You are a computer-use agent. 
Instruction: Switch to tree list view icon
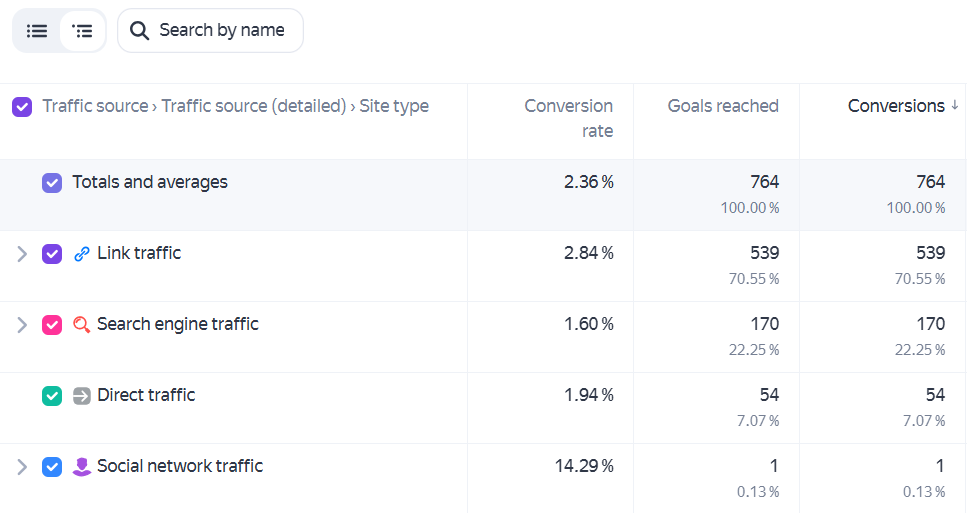point(82,31)
